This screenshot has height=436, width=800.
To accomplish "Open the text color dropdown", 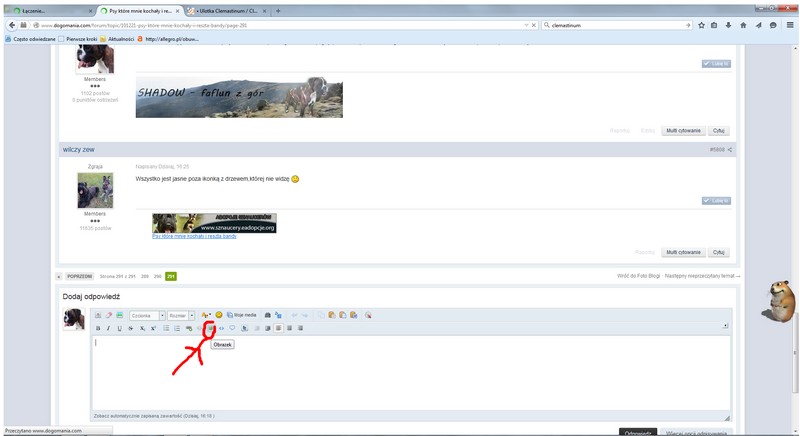I will click(x=206, y=315).
